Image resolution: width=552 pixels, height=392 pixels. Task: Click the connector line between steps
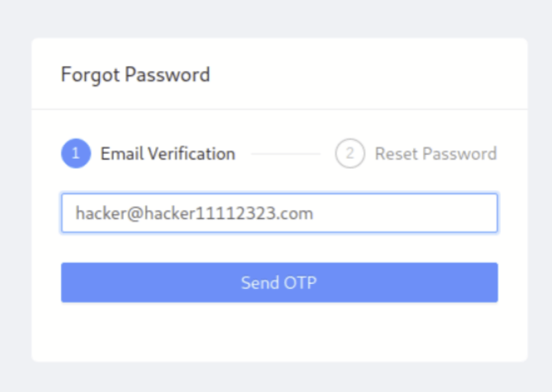tap(286, 154)
